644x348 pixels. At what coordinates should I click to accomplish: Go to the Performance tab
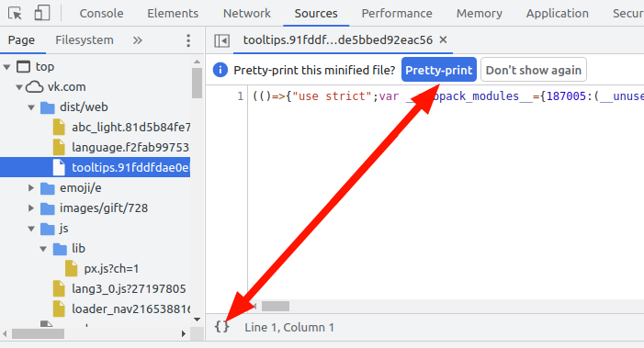coord(397,13)
